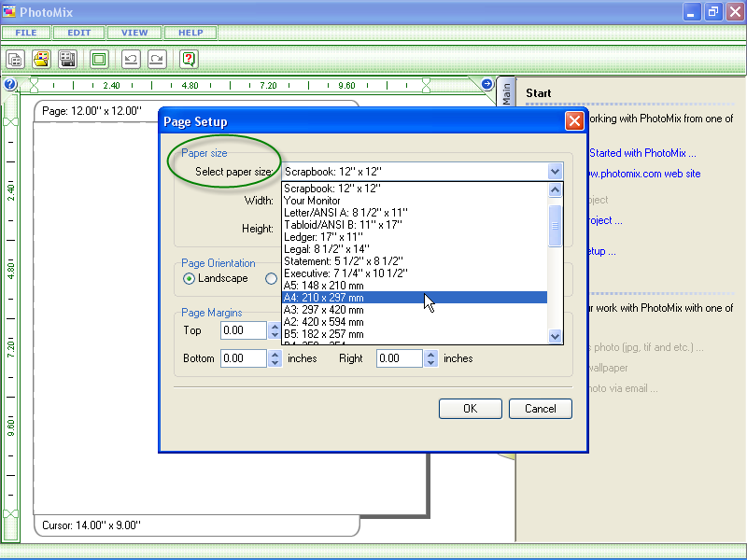Decrease Right margin with down spinner
Image resolution: width=747 pixels, height=560 pixels.
(x=431, y=363)
